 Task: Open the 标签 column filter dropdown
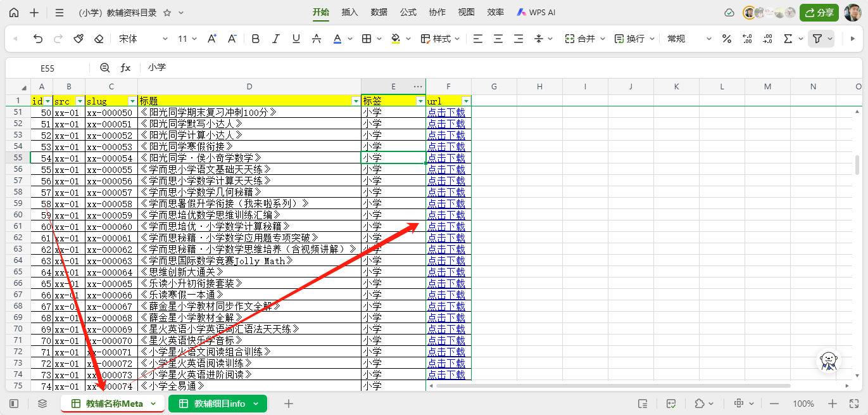click(x=420, y=101)
